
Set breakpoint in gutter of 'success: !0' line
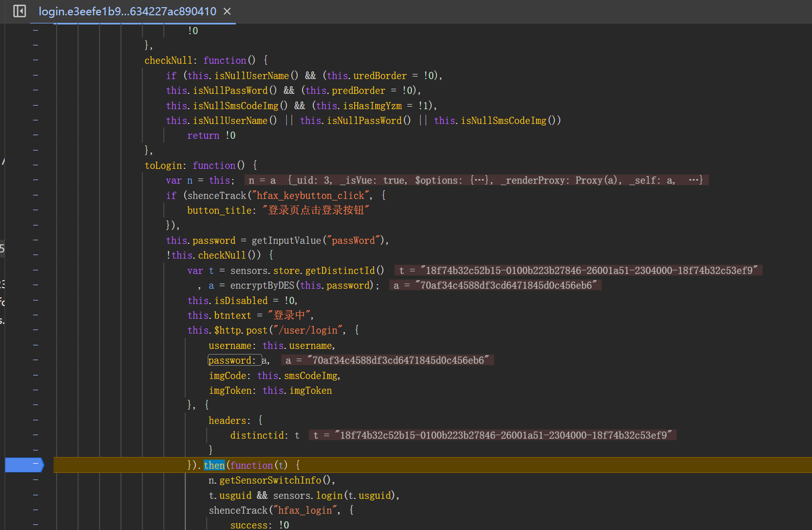36,524
